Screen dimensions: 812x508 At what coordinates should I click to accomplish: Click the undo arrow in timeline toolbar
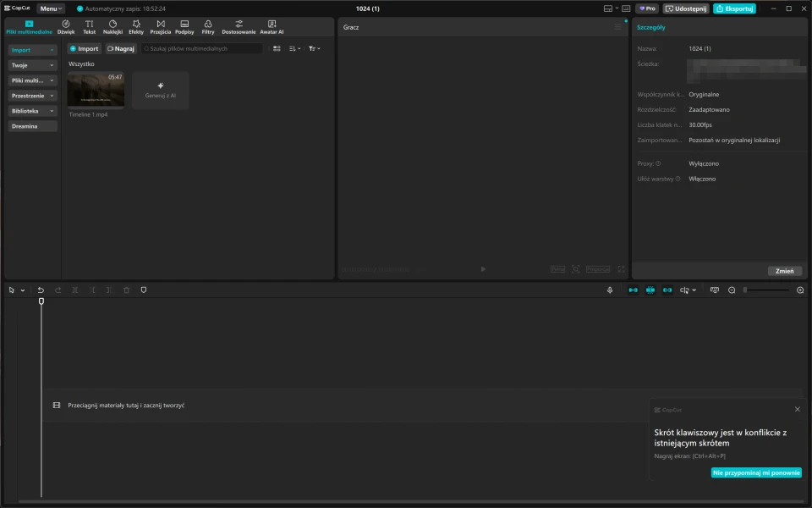pyautogui.click(x=41, y=290)
